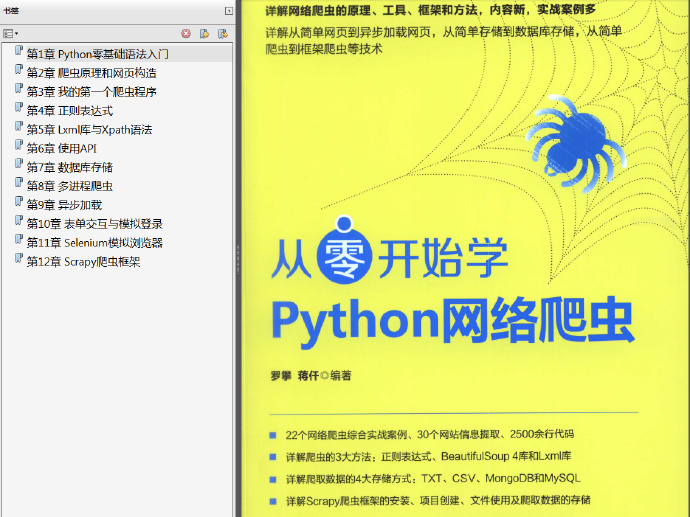Click the bullet line mentioning BeautifulSoup 4库
690x517 pixels.
[428, 457]
